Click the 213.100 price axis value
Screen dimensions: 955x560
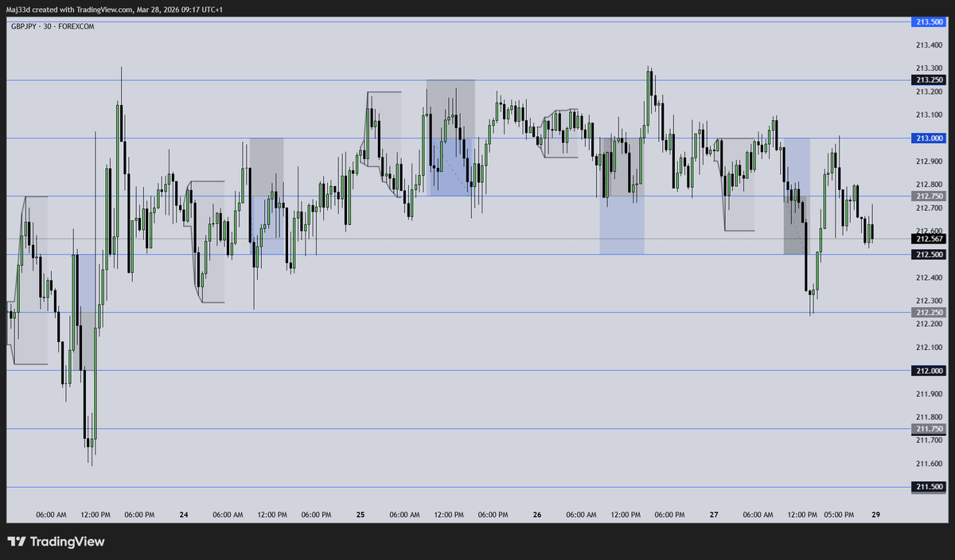pos(930,115)
